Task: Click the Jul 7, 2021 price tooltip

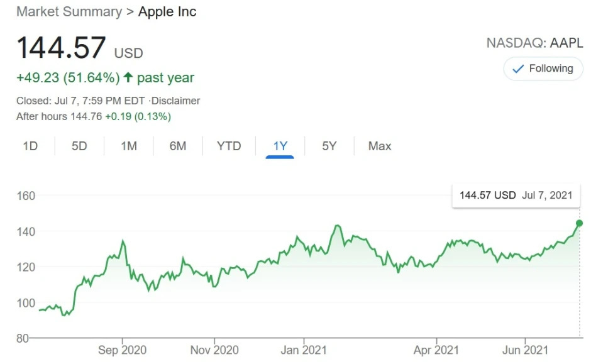Action: click(516, 196)
